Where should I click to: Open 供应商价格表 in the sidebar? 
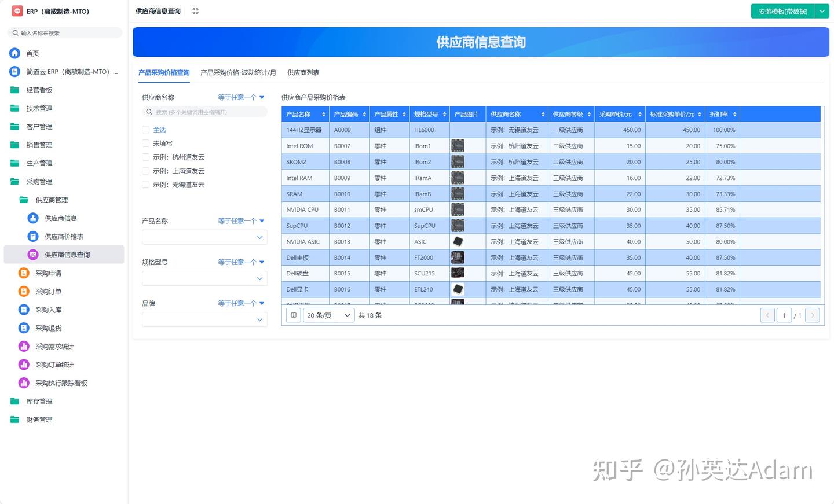coord(64,237)
